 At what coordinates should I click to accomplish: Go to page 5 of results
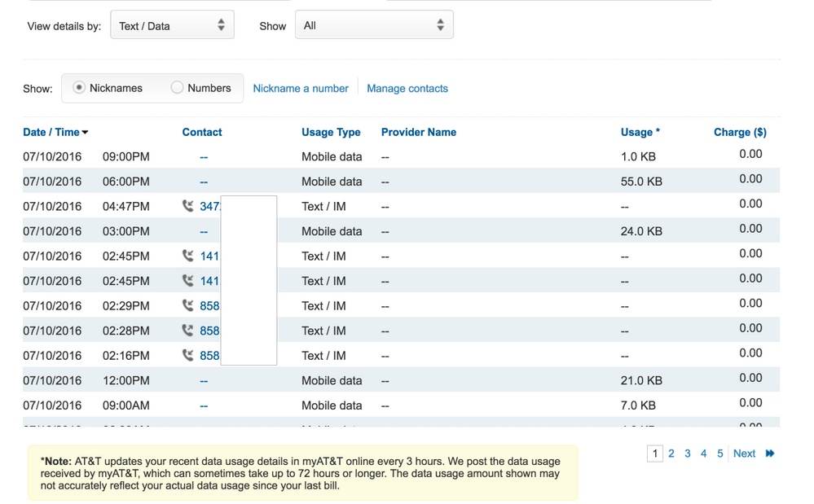720,454
